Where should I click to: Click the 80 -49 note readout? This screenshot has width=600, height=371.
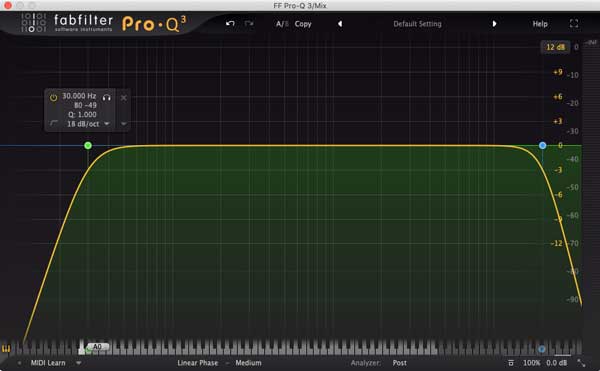point(85,105)
